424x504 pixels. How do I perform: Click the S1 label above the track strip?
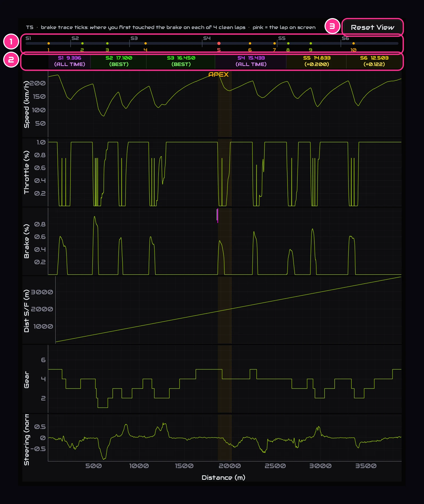[28, 38]
